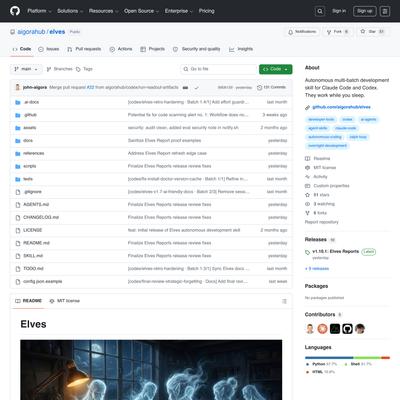Viewport: 400px width, 400px height.
Task: Open the SKILL.md file
Action: coord(33,256)
